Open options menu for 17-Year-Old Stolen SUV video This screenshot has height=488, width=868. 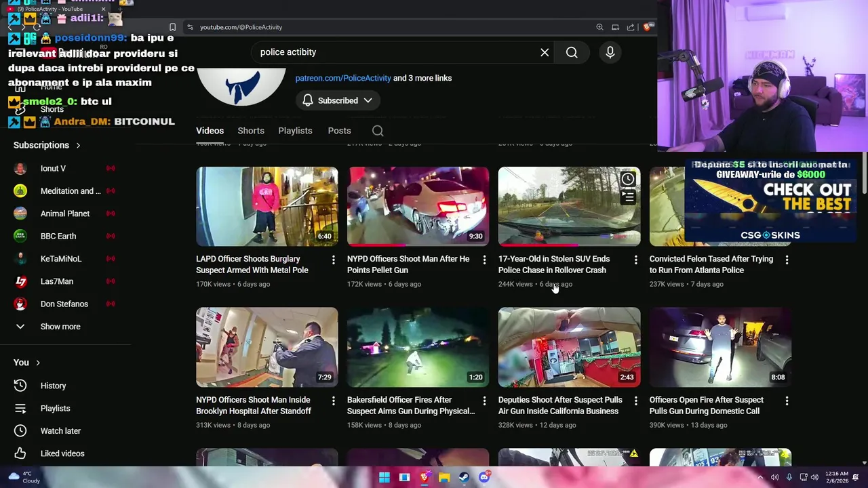tap(635, 260)
